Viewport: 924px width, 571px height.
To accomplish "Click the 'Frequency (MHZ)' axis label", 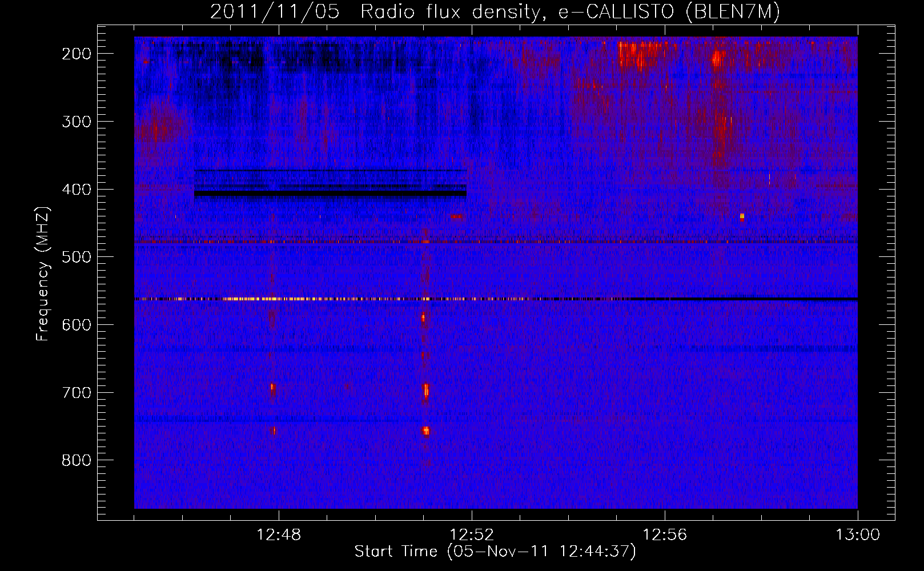I will click(43, 274).
